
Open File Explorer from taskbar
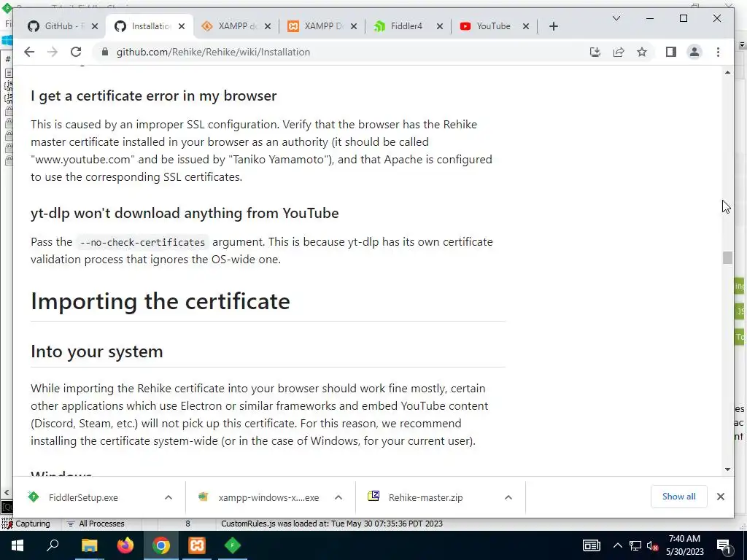pyautogui.click(x=89, y=545)
